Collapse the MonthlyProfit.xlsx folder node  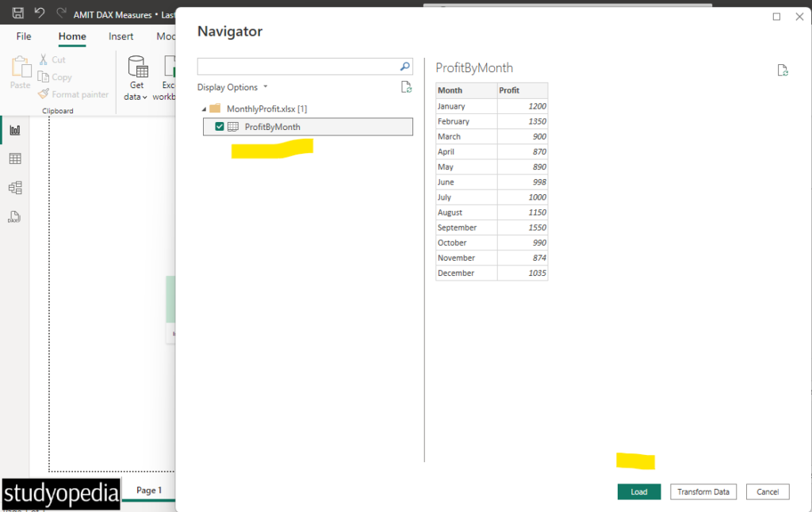(204, 109)
